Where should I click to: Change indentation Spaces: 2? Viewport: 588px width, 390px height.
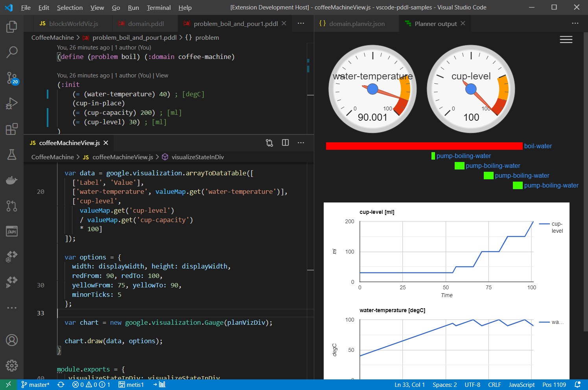(445, 385)
